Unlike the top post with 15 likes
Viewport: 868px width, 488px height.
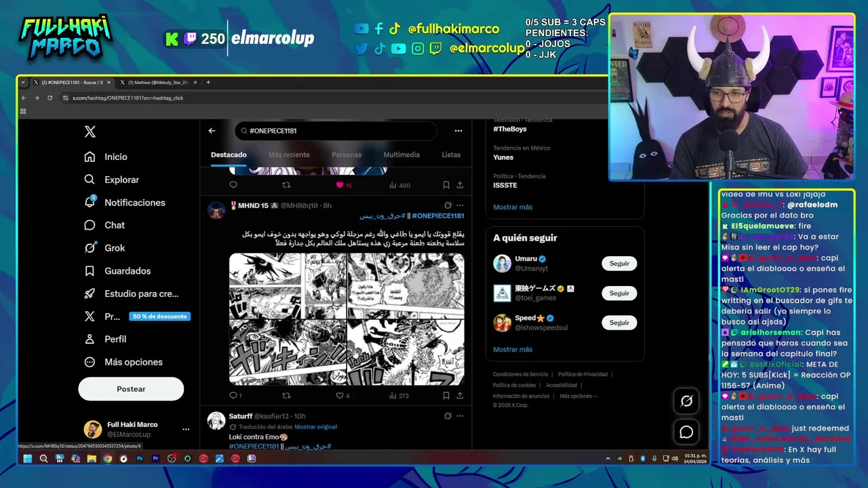click(344, 185)
